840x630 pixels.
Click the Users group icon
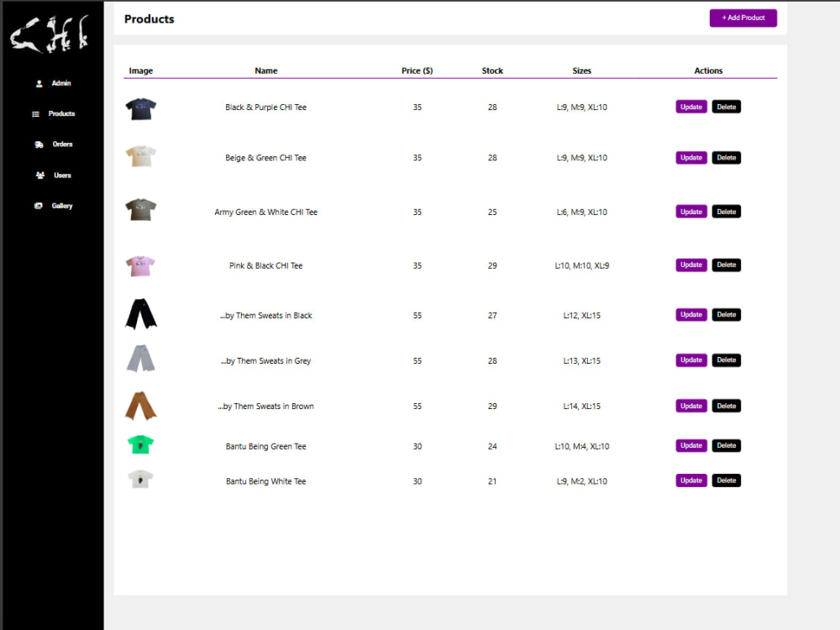40,176
